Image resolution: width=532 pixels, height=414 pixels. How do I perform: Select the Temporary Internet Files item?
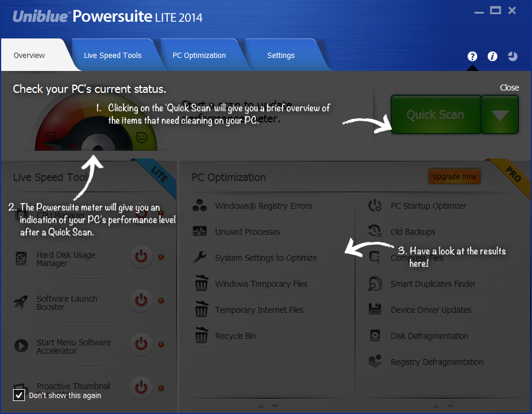tap(259, 310)
